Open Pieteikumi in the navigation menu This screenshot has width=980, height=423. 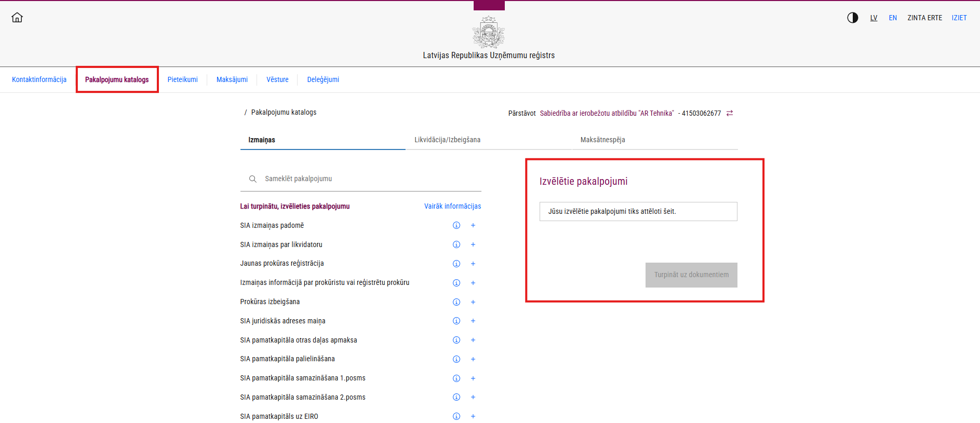click(x=182, y=79)
